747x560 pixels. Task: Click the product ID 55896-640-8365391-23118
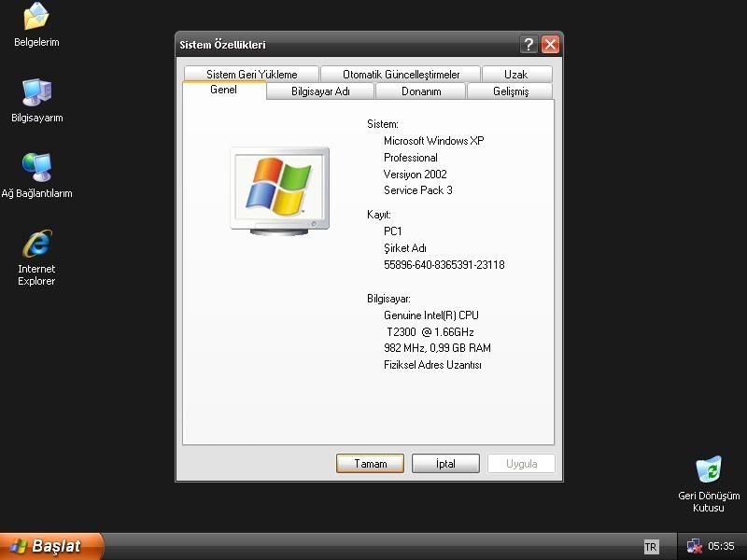(x=444, y=265)
